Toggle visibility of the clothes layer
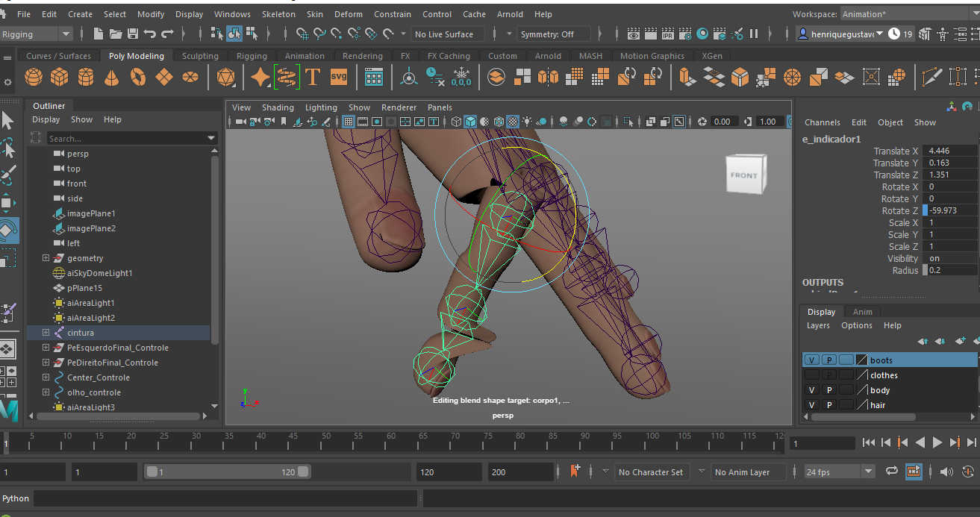This screenshot has height=517, width=980. click(x=811, y=375)
